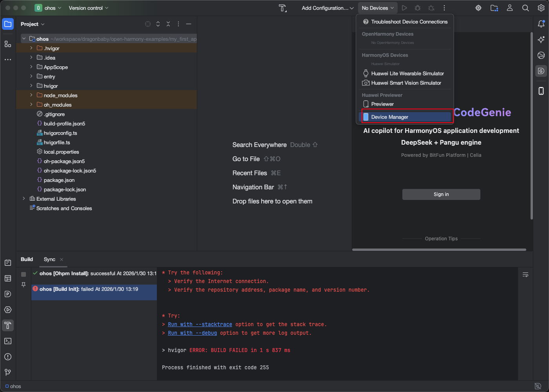
Task: Attach debugger to process icon
Action: point(431,8)
